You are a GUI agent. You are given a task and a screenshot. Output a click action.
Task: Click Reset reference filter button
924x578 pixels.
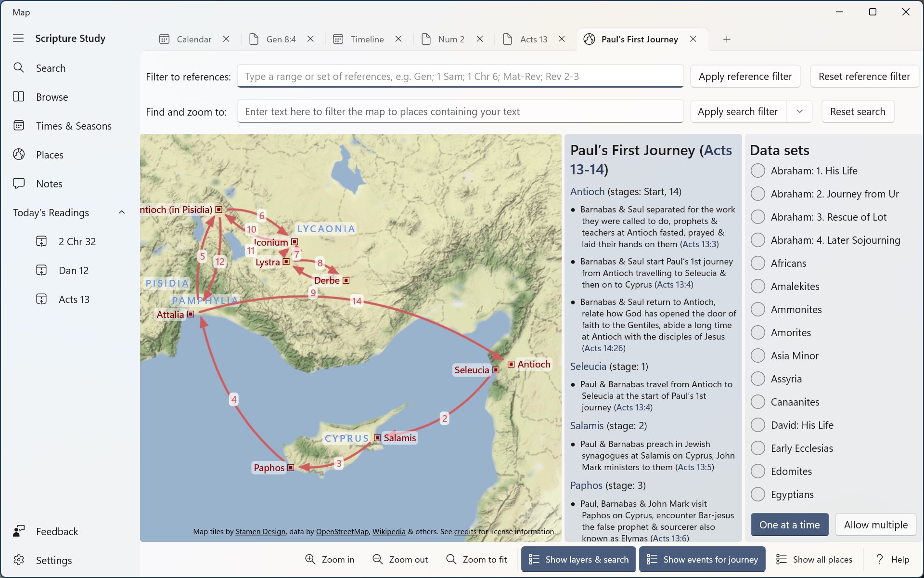pos(864,76)
